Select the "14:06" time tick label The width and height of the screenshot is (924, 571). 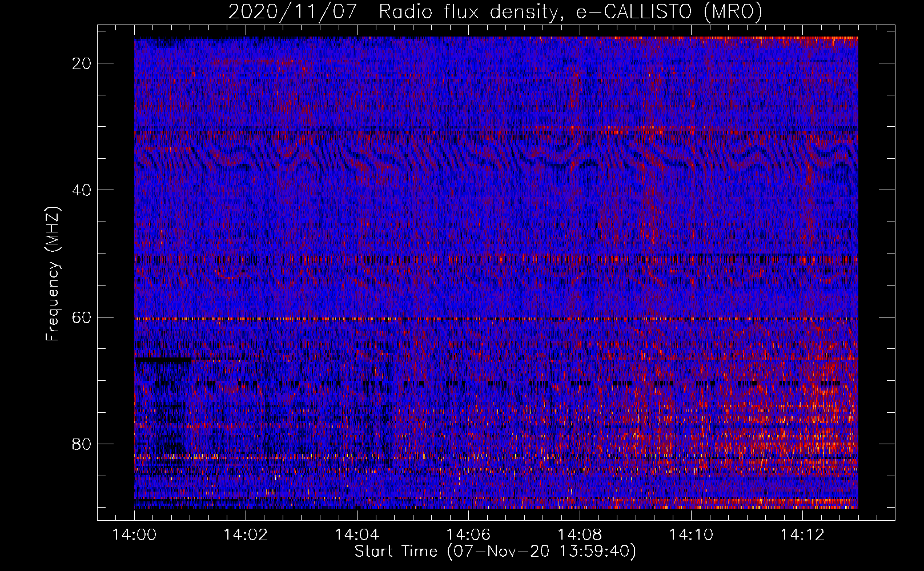[x=468, y=535]
